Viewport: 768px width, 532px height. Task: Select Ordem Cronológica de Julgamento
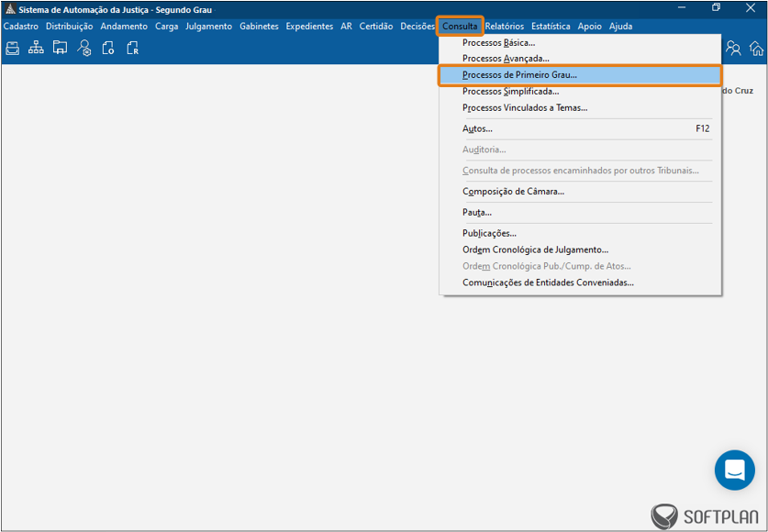tap(535, 249)
